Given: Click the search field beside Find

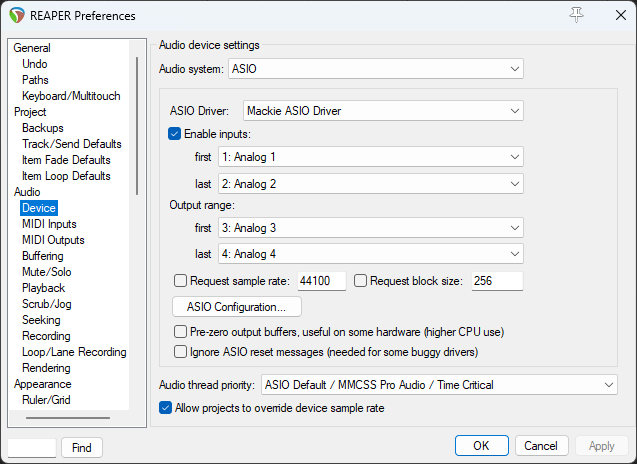Looking at the screenshot, I should [x=32, y=448].
